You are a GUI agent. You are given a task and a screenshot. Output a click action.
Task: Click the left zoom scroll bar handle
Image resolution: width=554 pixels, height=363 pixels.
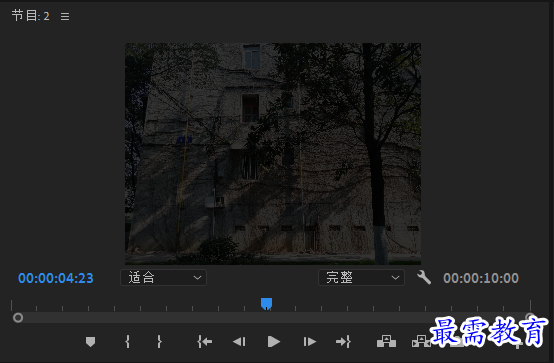18,318
